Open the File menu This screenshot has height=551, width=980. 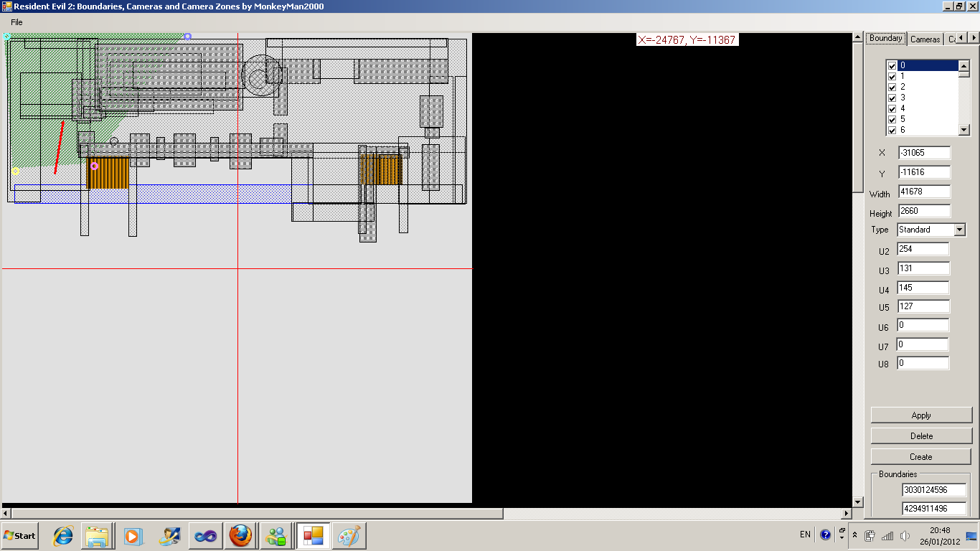17,22
